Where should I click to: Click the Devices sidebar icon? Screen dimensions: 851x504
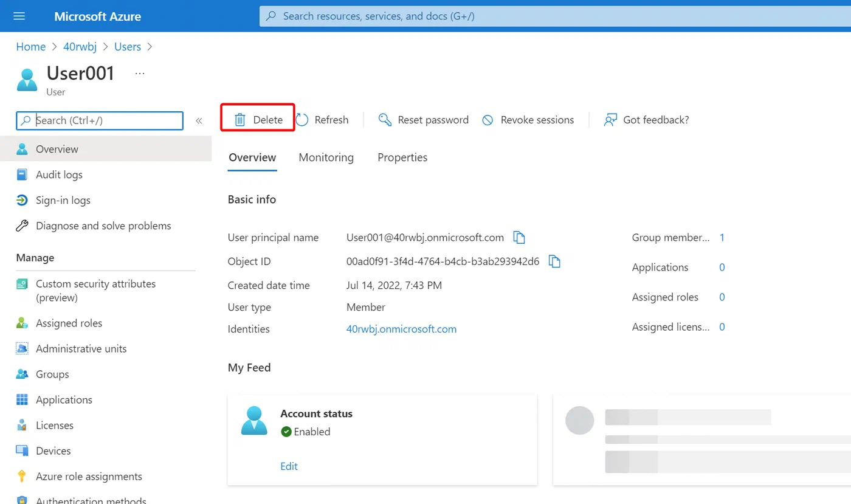coord(22,450)
